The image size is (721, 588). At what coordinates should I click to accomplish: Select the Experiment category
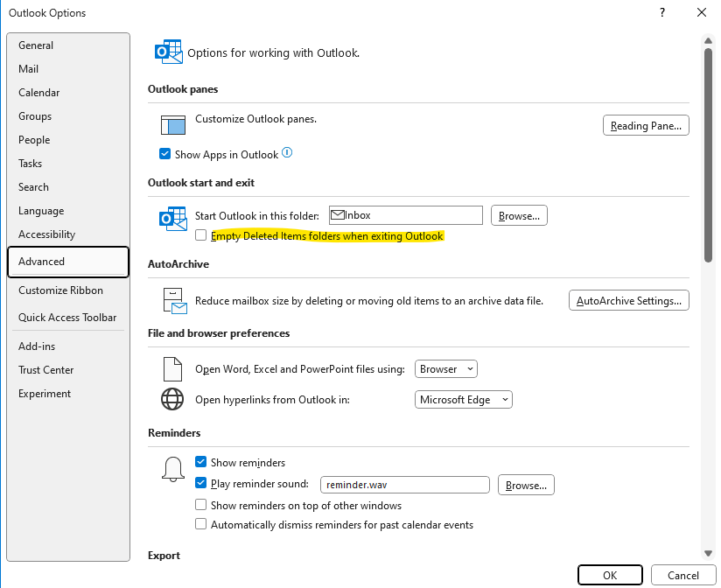[68, 394]
